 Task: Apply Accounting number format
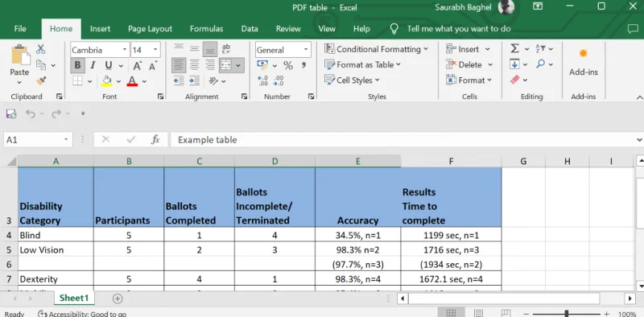tap(262, 65)
